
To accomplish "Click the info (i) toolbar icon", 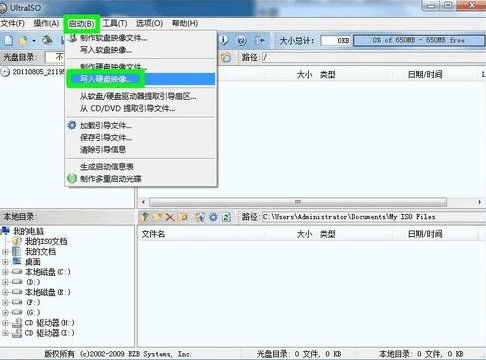I will [224, 40].
